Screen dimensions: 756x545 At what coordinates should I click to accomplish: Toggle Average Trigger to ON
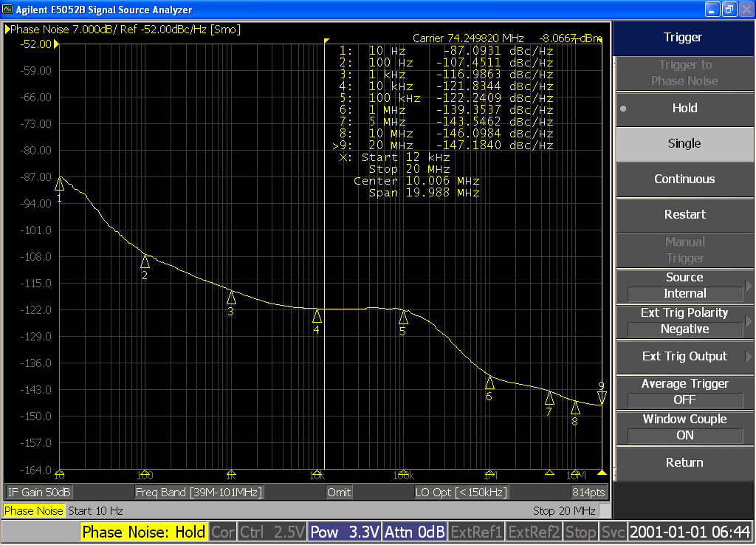point(684,392)
